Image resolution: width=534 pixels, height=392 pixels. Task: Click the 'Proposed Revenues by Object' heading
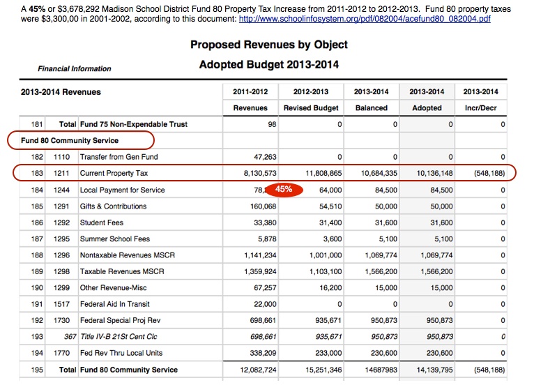pyautogui.click(x=268, y=45)
